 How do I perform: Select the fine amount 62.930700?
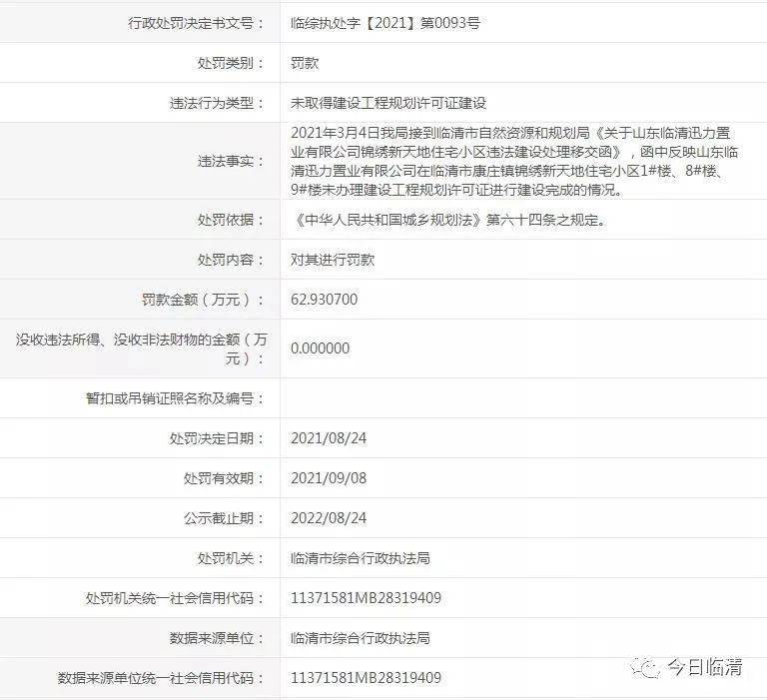point(324,300)
